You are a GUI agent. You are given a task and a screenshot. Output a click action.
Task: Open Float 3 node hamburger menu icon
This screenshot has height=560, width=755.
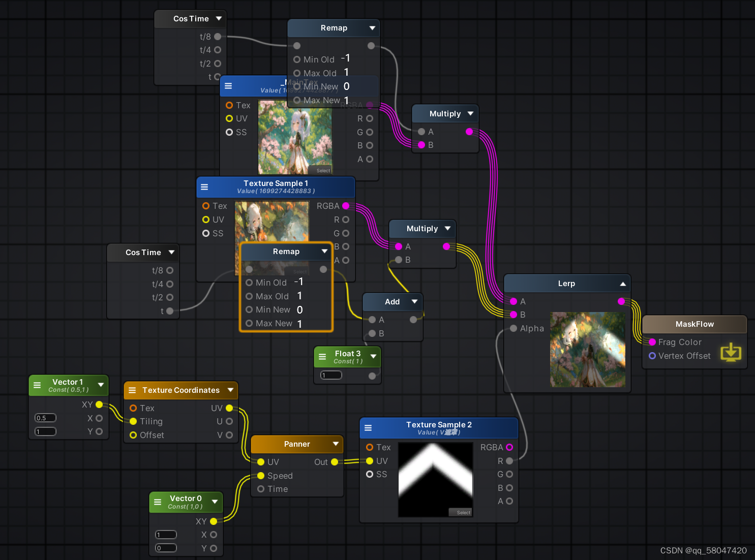[x=322, y=357]
